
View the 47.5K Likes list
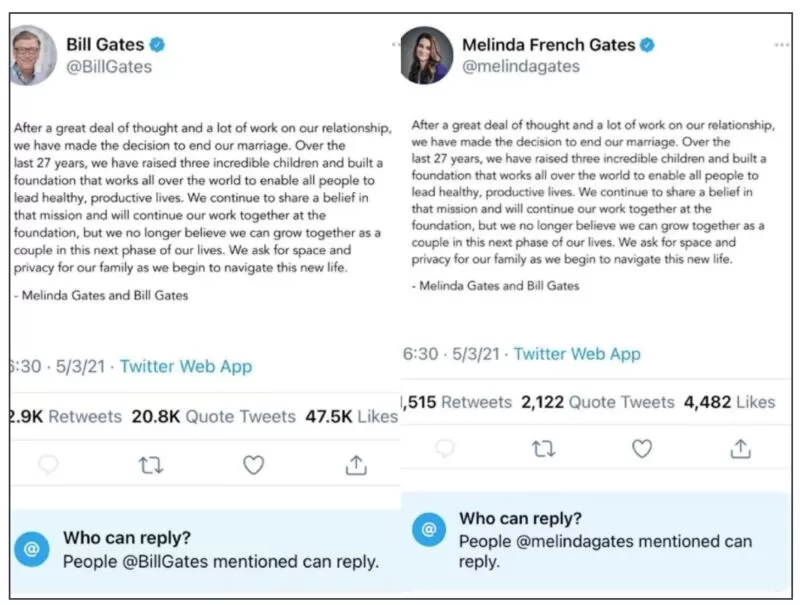[x=352, y=416]
